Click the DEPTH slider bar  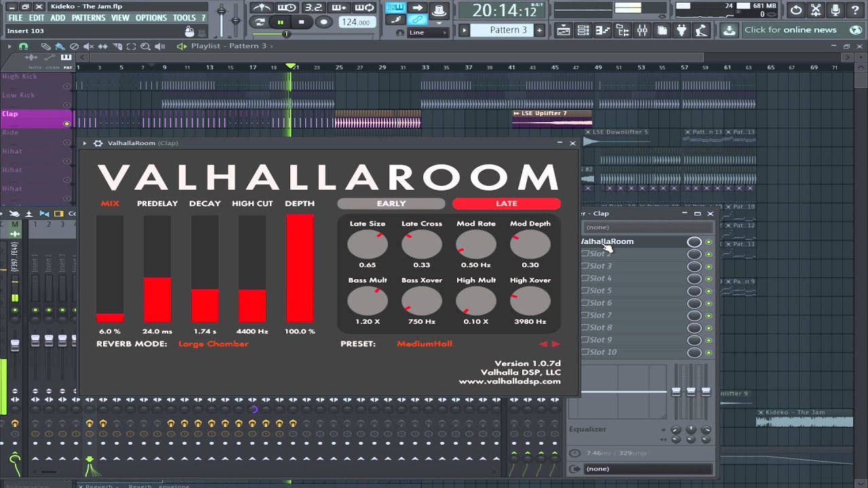coord(300,269)
